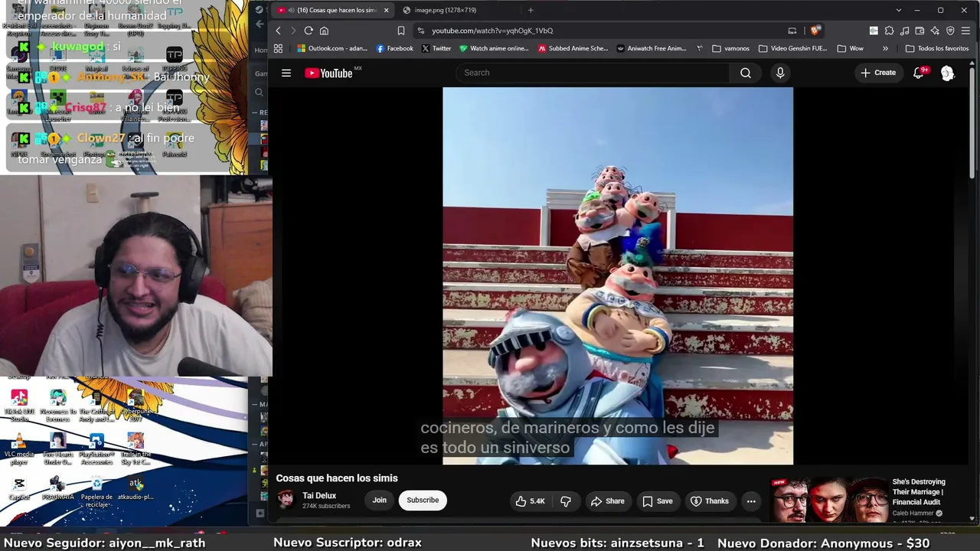Open CapCut desktop shortcut
Screen dimensions: 980x551
(x=19, y=488)
